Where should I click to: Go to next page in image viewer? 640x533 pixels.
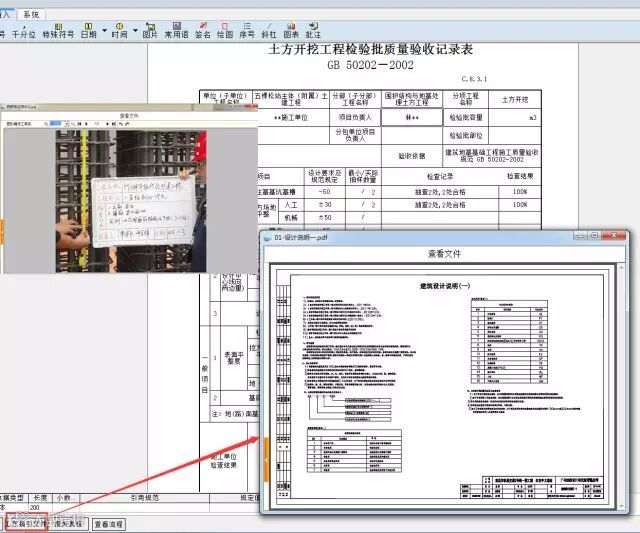tap(107, 124)
